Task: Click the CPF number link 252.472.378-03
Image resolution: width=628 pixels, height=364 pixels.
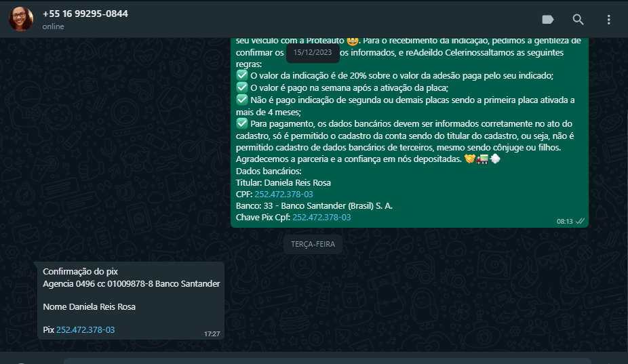Action: pos(283,195)
